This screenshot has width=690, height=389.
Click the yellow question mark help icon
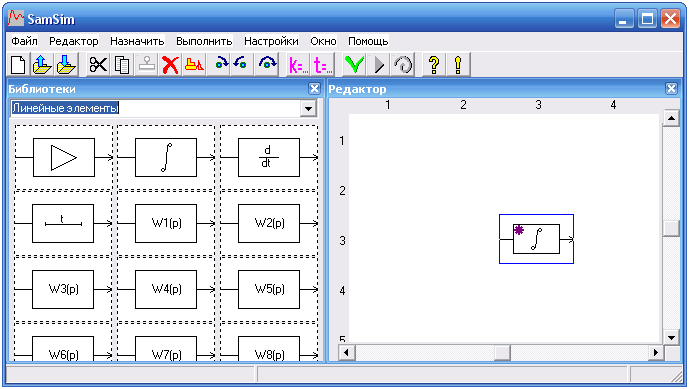tap(434, 65)
